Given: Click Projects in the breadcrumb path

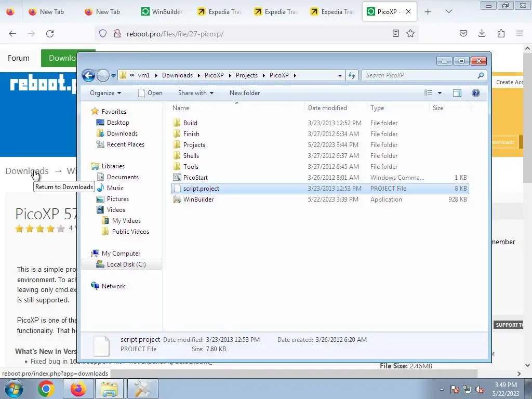Looking at the screenshot, I should pos(246,75).
